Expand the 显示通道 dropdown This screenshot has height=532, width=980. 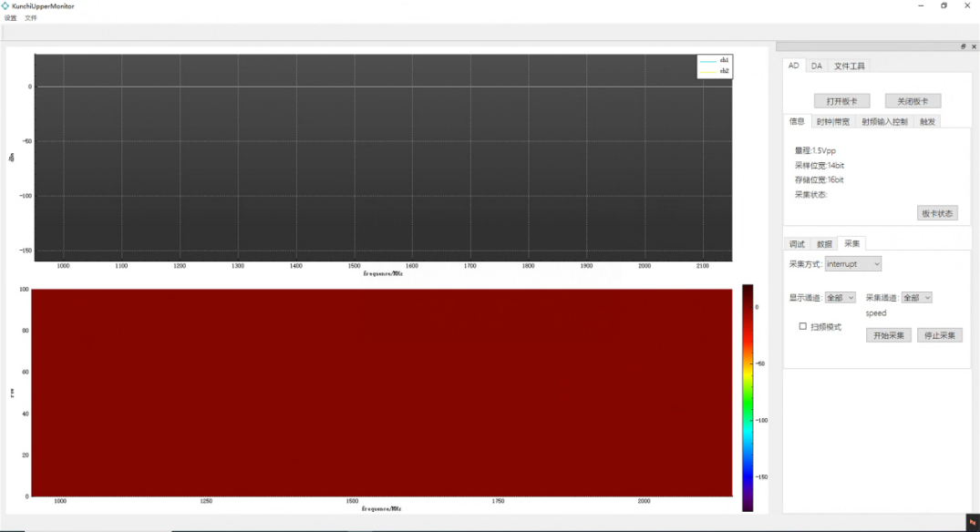pos(840,298)
